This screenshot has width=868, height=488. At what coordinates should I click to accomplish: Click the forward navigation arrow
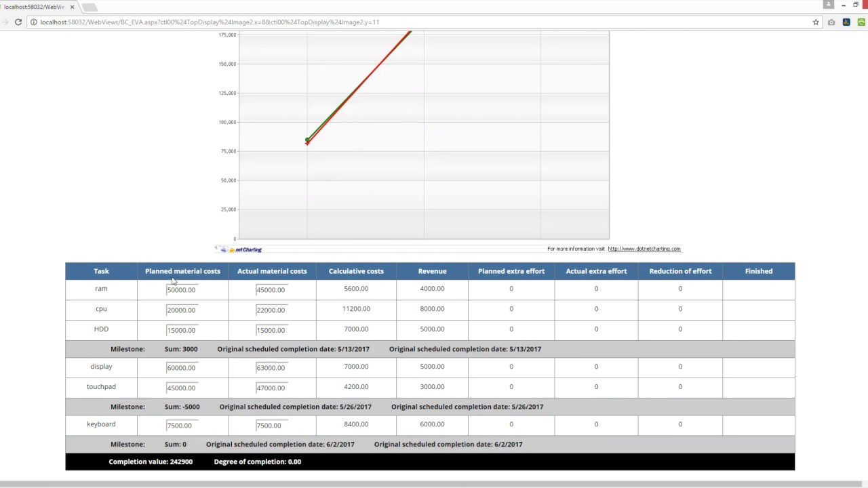[5, 22]
